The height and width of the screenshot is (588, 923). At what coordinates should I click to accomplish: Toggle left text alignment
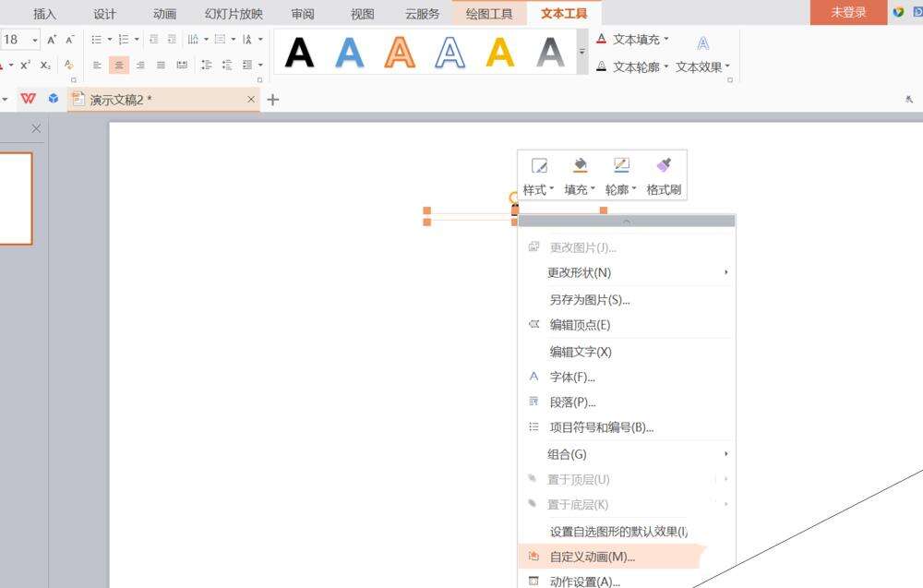97,65
